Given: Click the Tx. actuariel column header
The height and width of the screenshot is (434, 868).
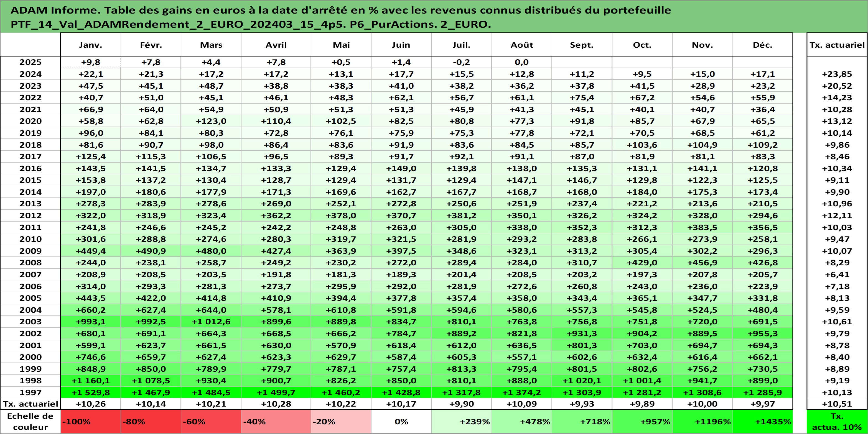Looking at the screenshot, I should pyautogui.click(x=837, y=45).
